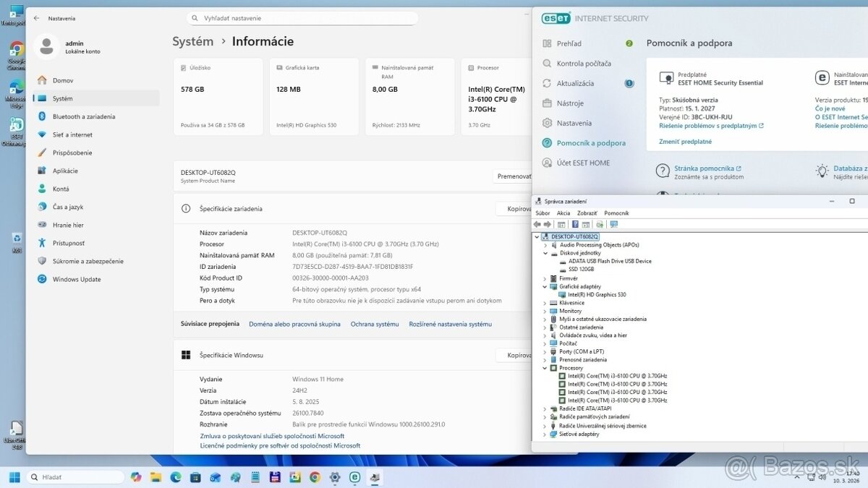Click the back arrow in Settings window
This screenshot has height=488, width=868.
[37, 18]
